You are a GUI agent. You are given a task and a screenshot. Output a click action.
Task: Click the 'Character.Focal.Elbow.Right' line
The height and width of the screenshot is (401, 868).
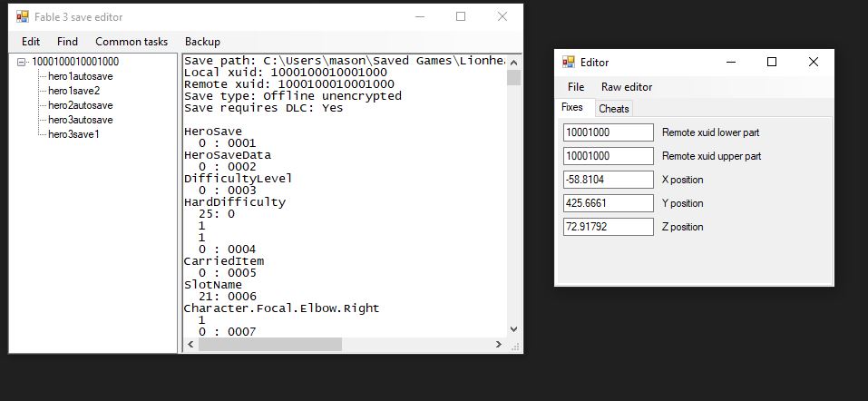pos(282,308)
